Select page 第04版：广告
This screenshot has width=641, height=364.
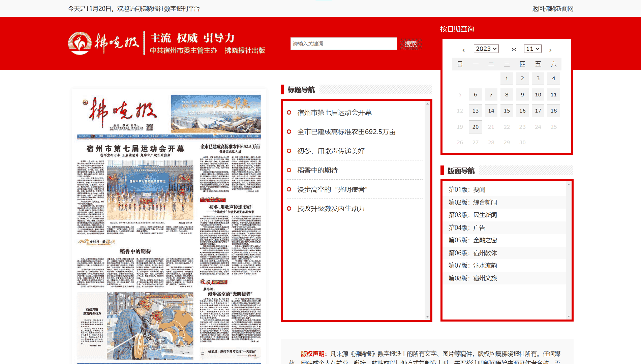[x=467, y=228]
